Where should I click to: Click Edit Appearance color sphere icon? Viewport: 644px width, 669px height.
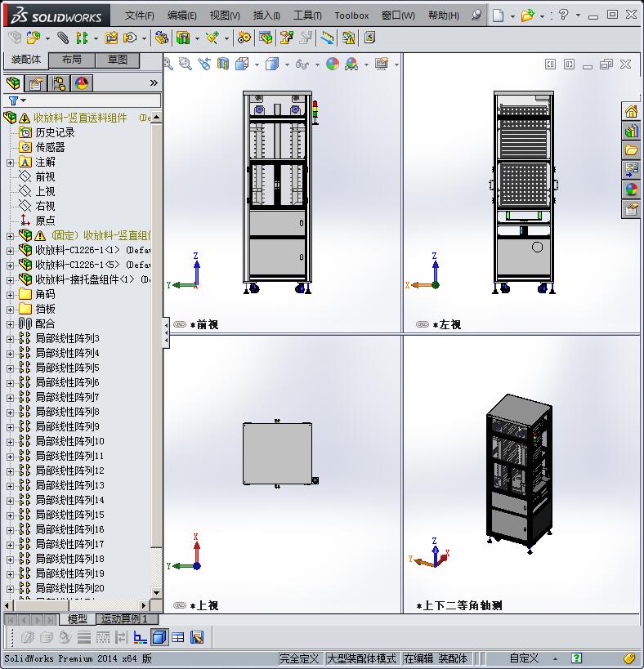pos(333,64)
